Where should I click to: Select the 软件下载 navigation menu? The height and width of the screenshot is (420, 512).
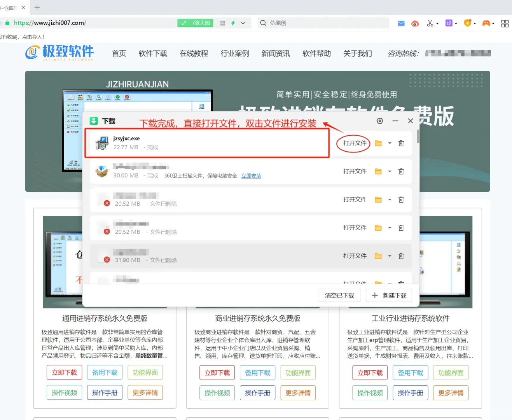(153, 54)
